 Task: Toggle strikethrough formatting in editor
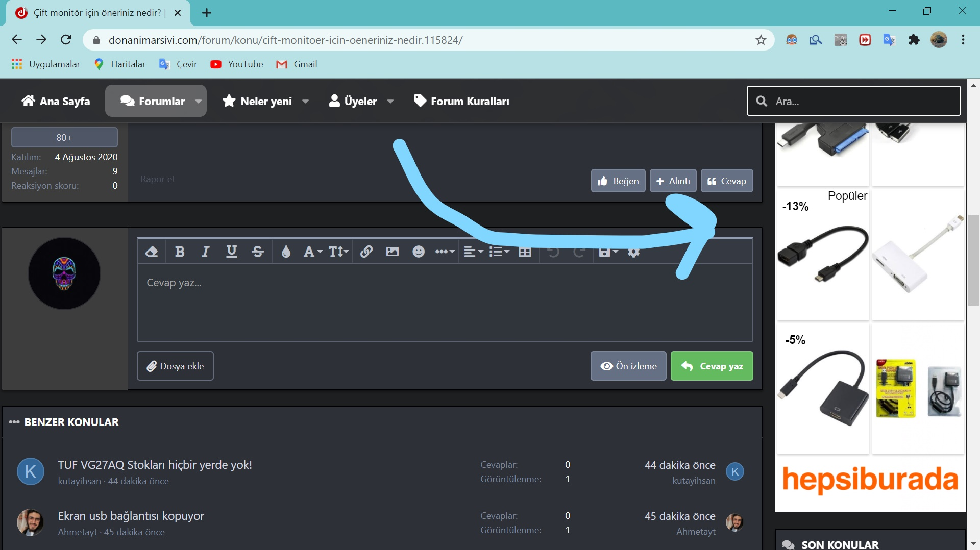258,252
